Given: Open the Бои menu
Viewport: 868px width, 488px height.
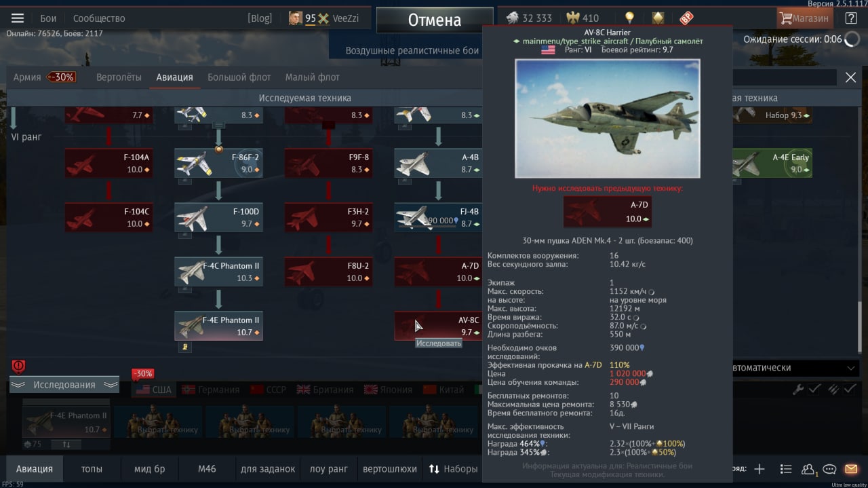Looking at the screenshot, I should pos(48,18).
